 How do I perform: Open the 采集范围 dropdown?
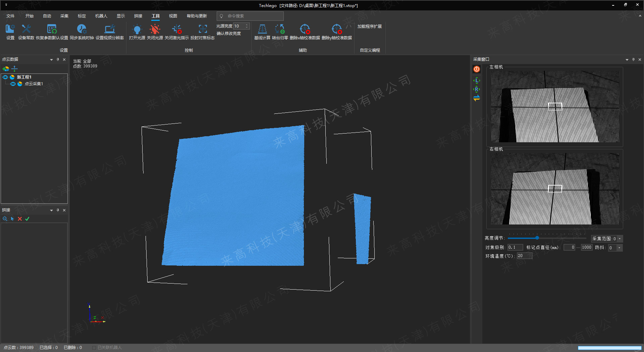pos(620,239)
